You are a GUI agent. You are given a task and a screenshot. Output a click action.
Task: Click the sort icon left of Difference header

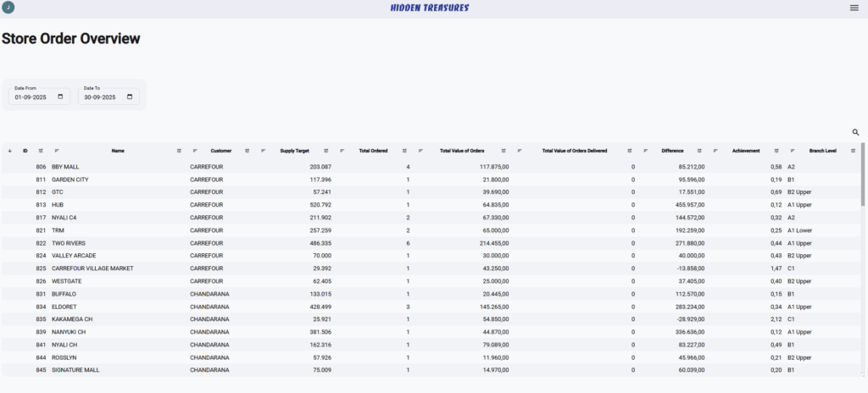coord(646,151)
